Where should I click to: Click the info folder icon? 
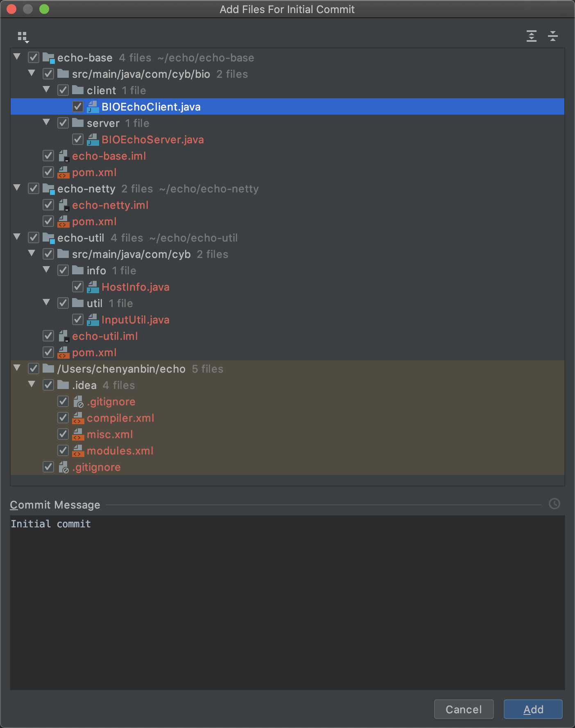pos(78,270)
